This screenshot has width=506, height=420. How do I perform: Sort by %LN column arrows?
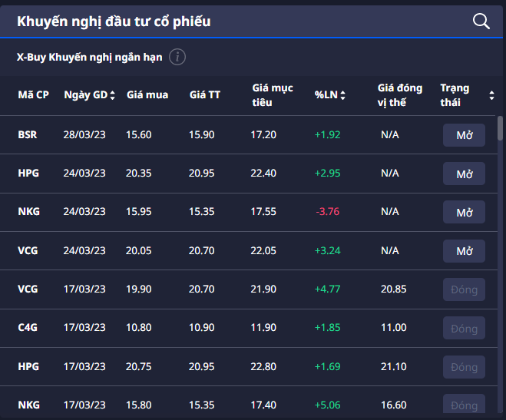343,95
